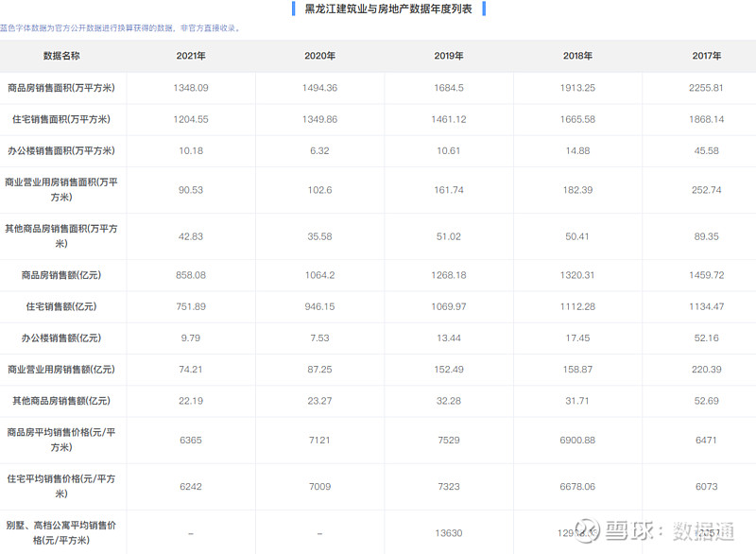Click cell value 220.39
Image resolution: width=756 pixels, height=554 pixels.
[x=706, y=370]
